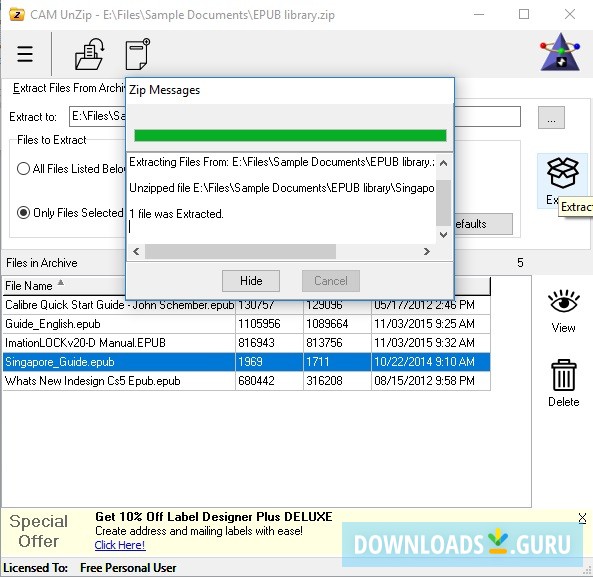Viewport: 593px width, 577px height.
Task: Close the Special Offer banner
Action: click(582, 518)
